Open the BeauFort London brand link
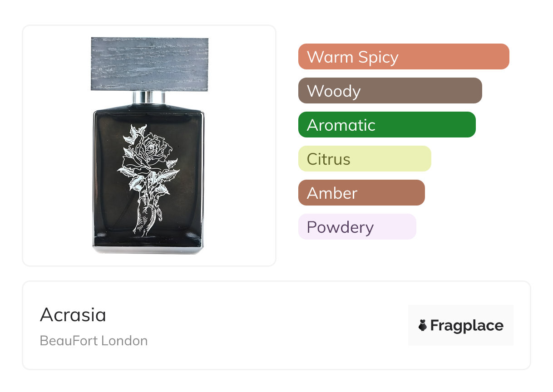The height and width of the screenshot is (392, 553). coord(94,341)
